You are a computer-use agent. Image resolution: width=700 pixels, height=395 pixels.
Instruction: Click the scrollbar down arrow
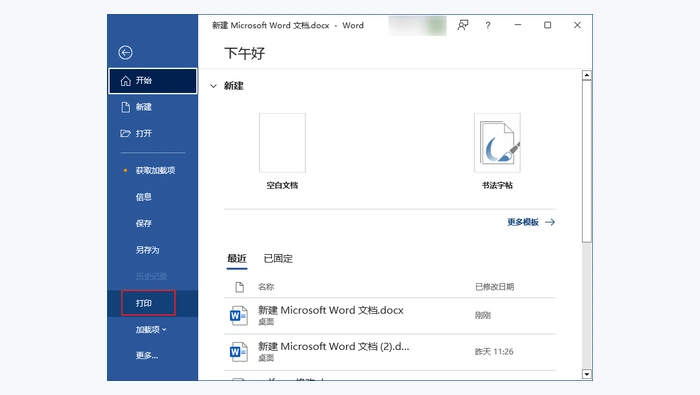[587, 374]
